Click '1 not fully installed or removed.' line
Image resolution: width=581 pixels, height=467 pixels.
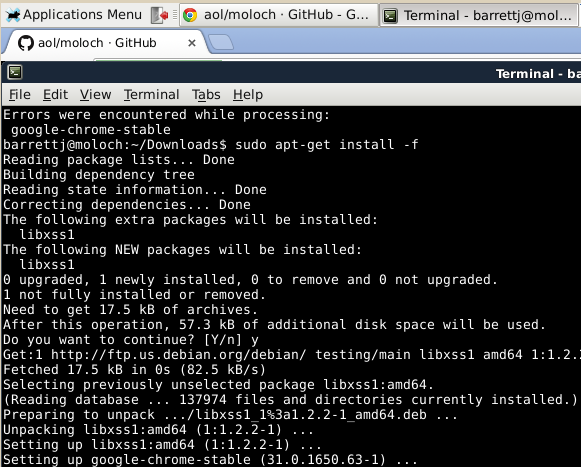(135, 295)
